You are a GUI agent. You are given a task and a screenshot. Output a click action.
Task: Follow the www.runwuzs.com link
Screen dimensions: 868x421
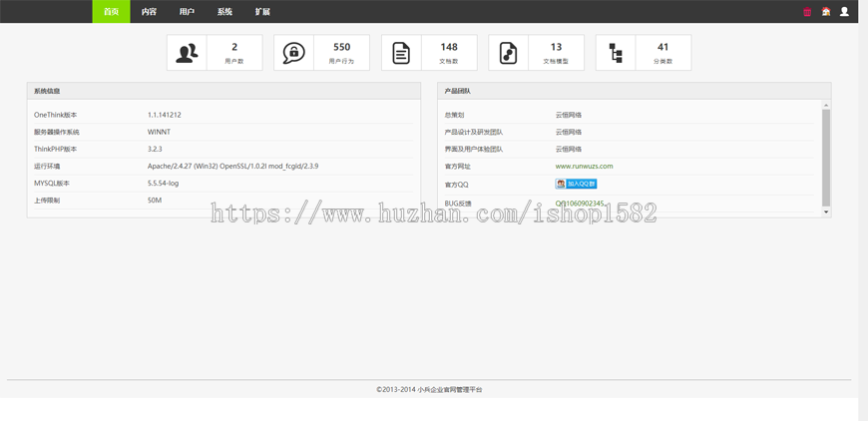[584, 166]
